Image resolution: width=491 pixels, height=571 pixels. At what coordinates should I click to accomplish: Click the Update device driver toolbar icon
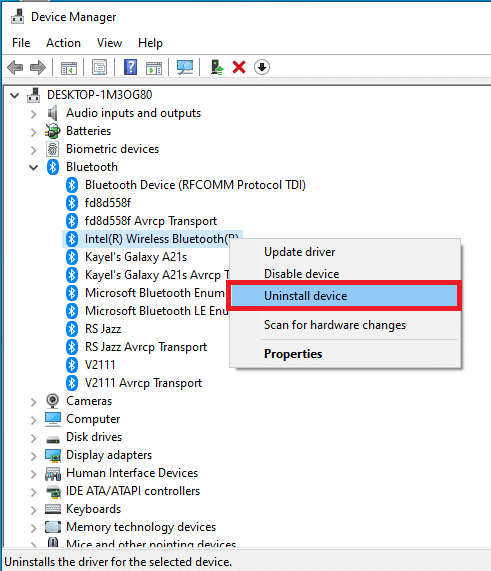[x=217, y=67]
